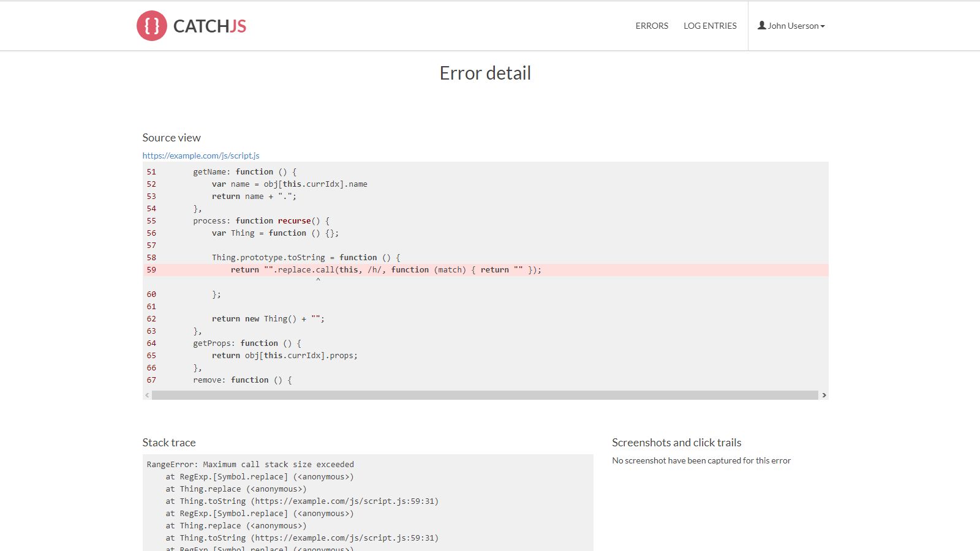Click the Screenshots and click trails heading

676,442
